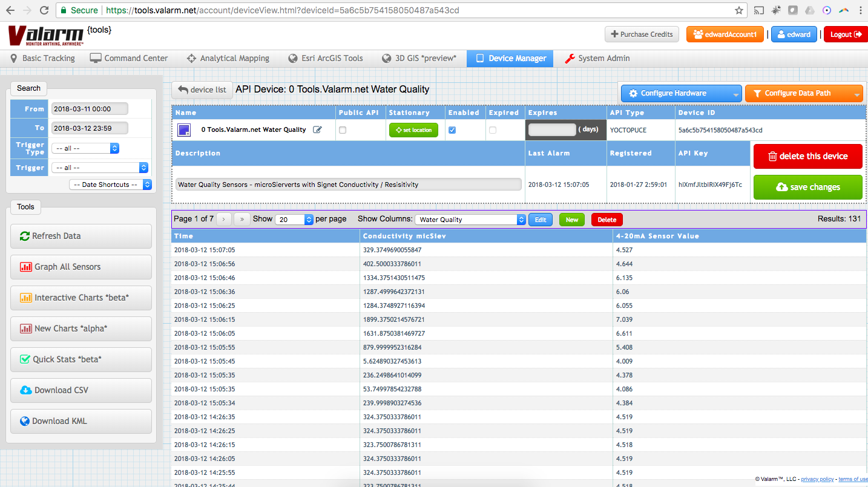Open the Analytical Mapping tab
The image size is (868, 487).
click(x=228, y=59)
